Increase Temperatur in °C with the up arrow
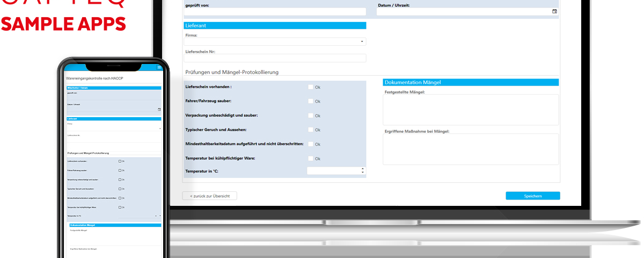Screen dimensions: 644x258 pyautogui.click(x=363, y=169)
